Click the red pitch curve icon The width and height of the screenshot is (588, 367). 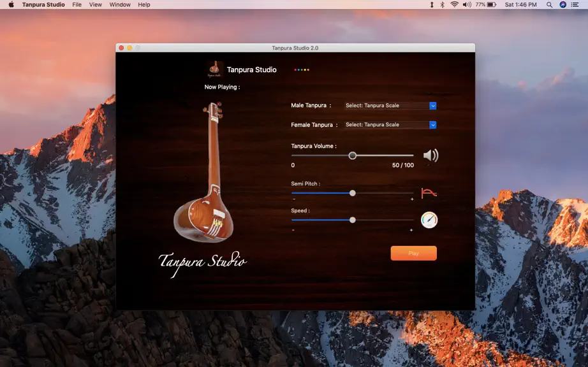pyautogui.click(x=429, y=193)
